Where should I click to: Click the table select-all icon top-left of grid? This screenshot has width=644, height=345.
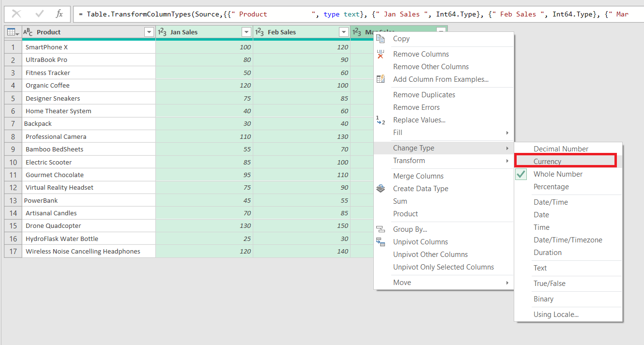click(x=11, y=32)
